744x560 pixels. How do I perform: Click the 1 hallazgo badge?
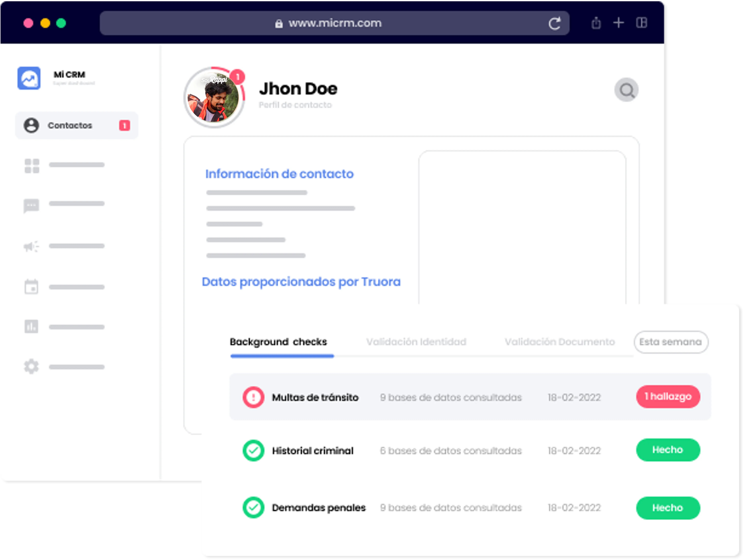[x=668, y=397]
